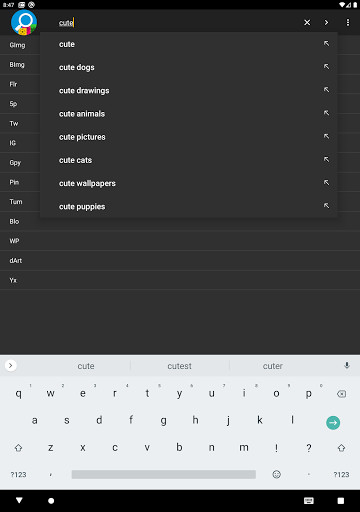Viewport: 360px width, 512px height.
Task: Choose keyboard suggestion 'cuter'
Action: point(273,366)
